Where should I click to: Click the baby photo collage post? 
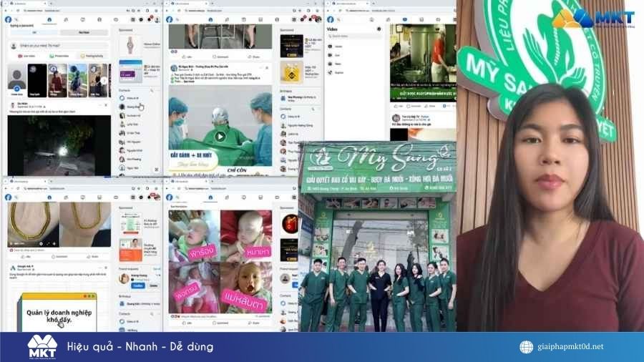[220, 260]
